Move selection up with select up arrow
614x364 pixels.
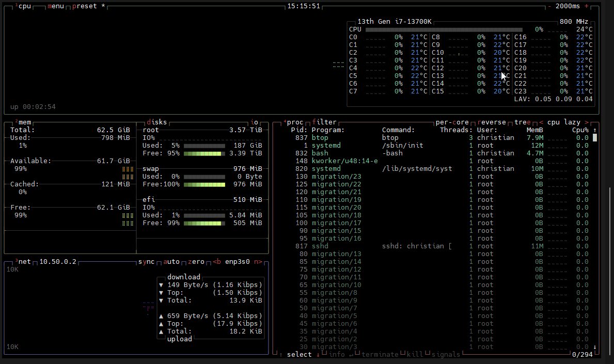[x=281, y=355]
